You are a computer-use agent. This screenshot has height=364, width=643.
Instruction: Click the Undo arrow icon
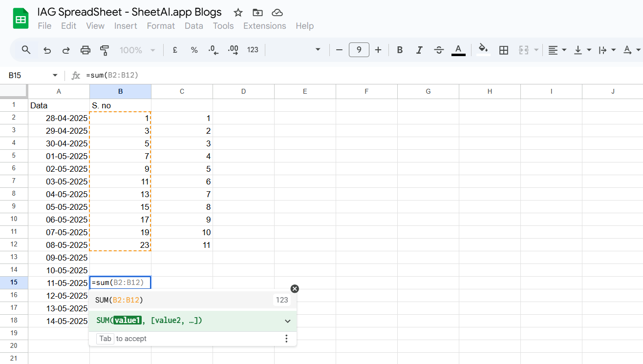47,50
